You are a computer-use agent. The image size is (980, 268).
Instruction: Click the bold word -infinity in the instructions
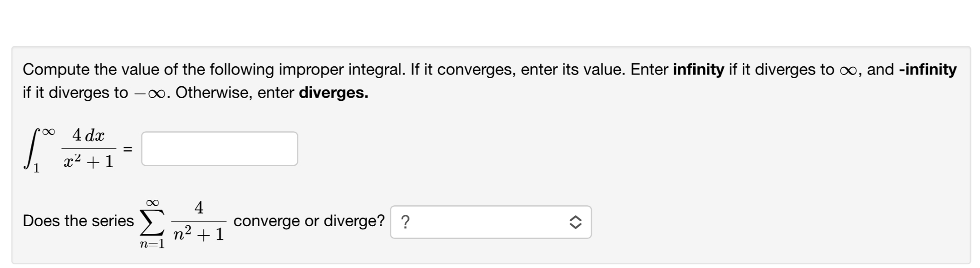(x=929, y=69)
